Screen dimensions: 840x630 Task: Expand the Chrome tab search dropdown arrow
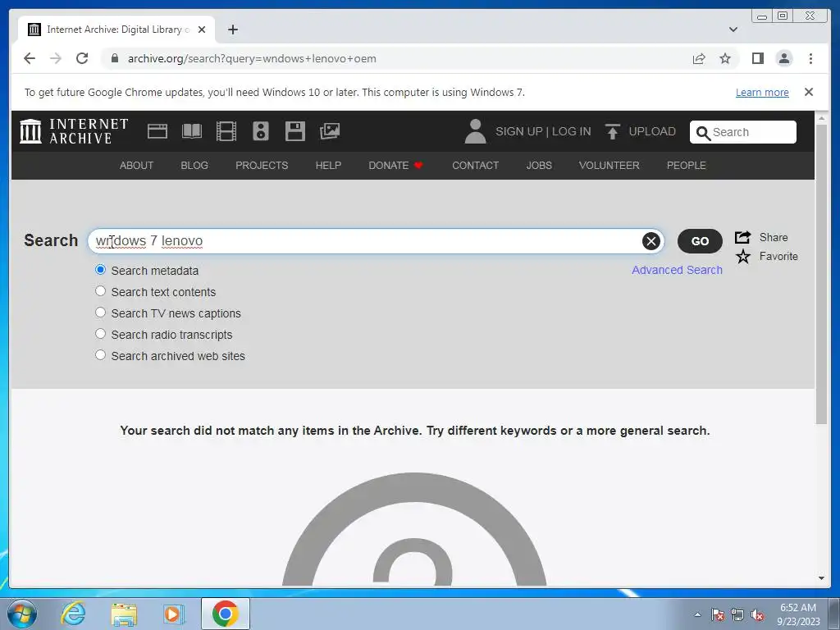[x=733, y=30]
